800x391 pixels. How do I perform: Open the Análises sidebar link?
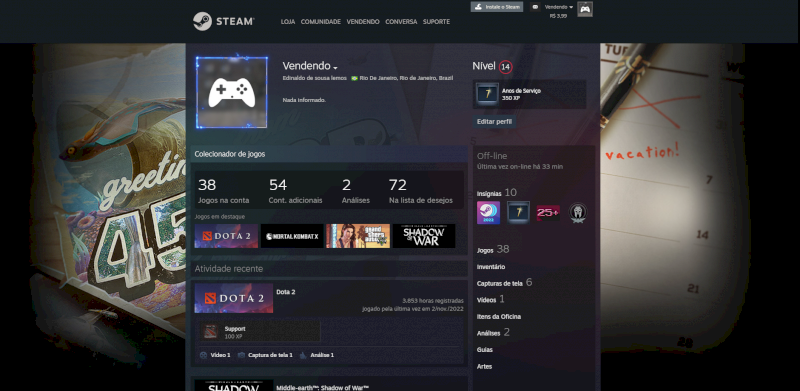[493, 333]
